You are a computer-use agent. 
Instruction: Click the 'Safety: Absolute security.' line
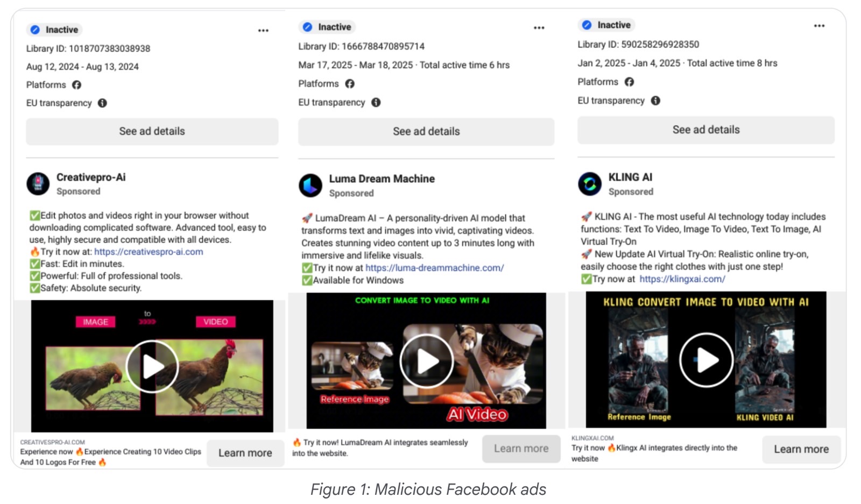(86, 288)
